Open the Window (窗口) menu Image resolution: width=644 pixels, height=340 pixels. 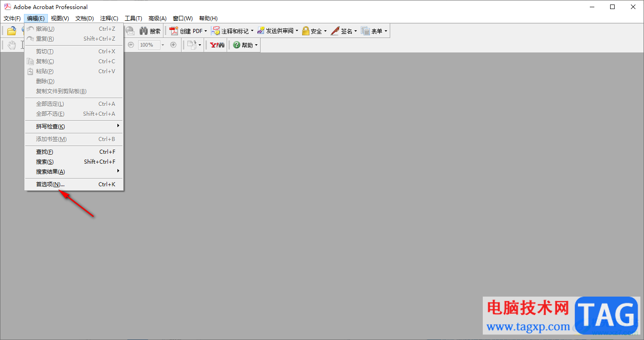pos(182,19)
